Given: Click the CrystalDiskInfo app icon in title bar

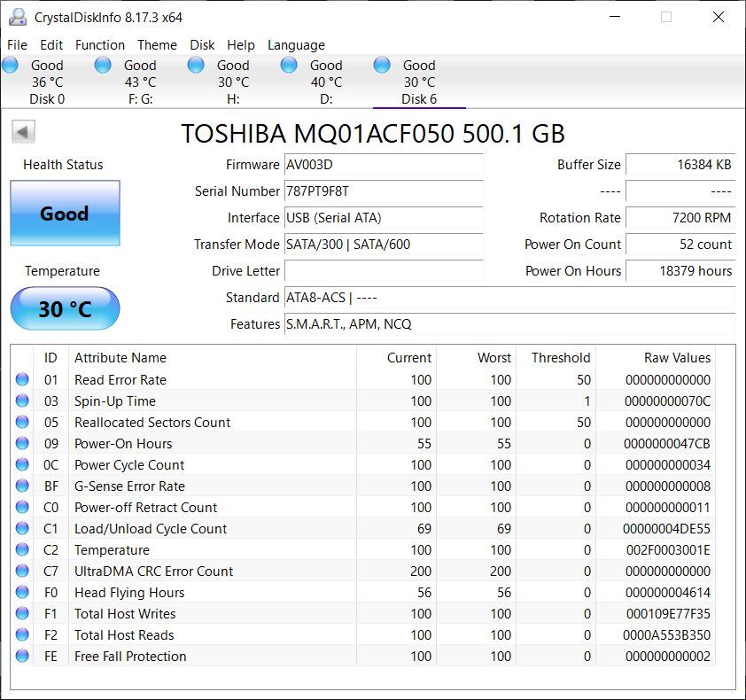Looking at the screenshot, I should (x=18, y=17).
